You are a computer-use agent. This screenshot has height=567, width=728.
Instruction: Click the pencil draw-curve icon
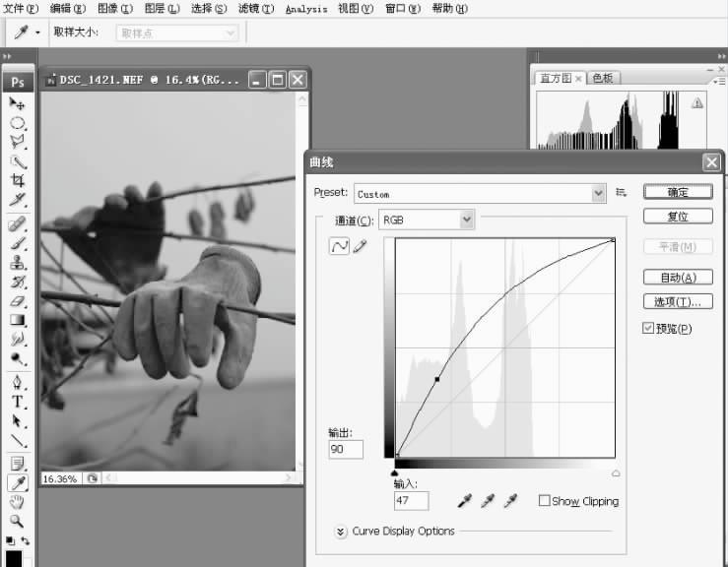pos(360,246)
